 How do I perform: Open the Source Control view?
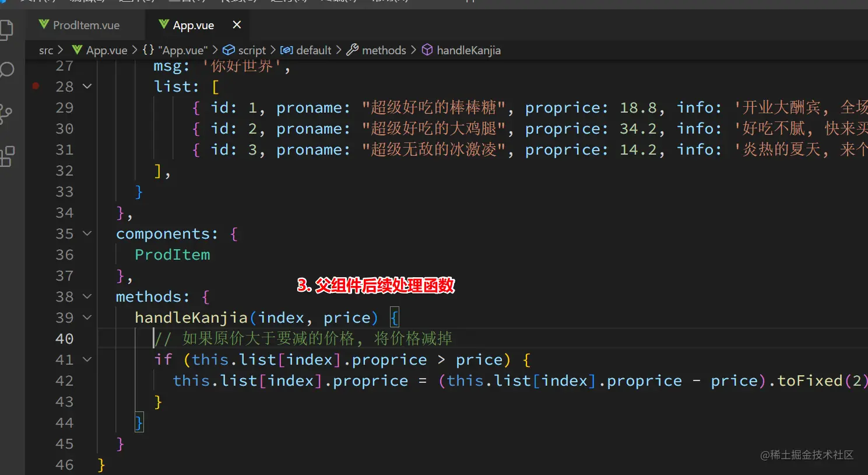6,113
